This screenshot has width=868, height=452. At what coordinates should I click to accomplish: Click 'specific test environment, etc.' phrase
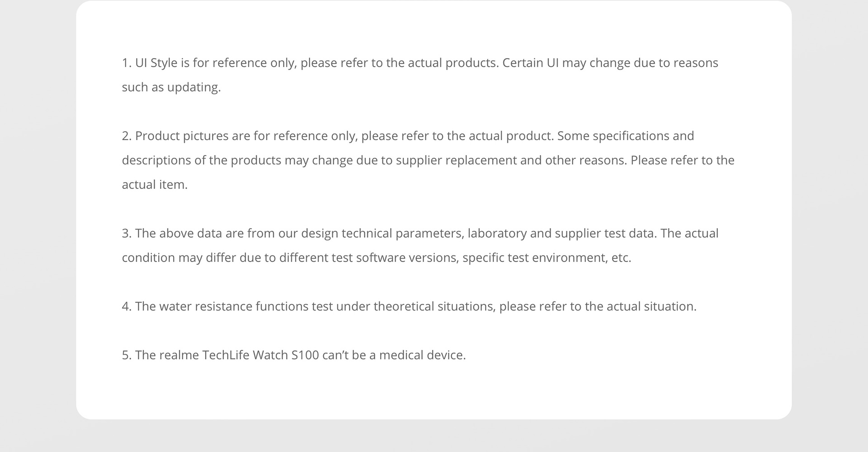pos(547,258)
